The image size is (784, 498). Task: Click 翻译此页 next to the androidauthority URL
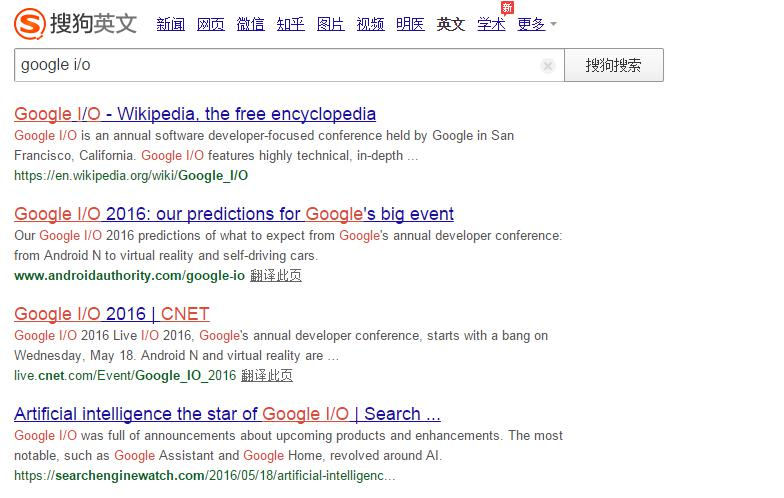276,276
